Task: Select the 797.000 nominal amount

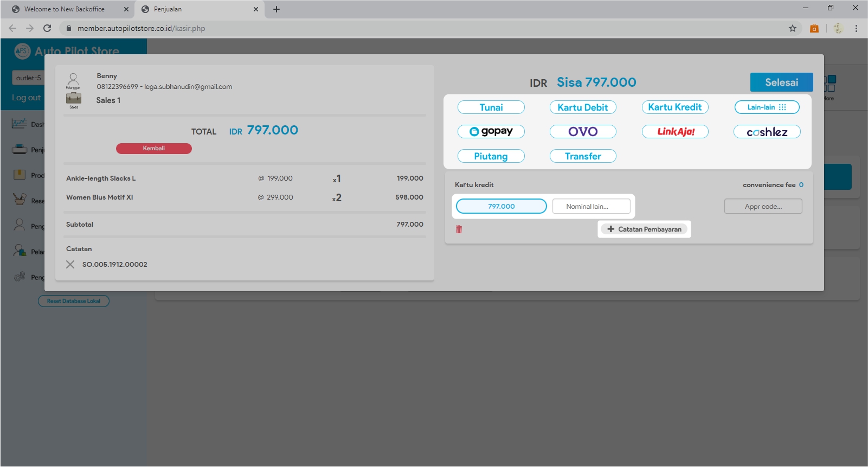Action: pyautogui.click(x=501, y=207)
